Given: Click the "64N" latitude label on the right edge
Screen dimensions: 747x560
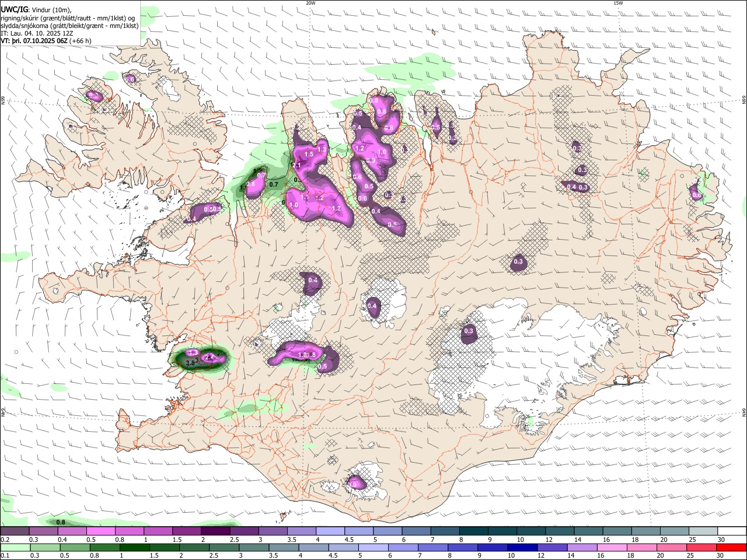Looking at the screenshot, I should [x=743, y=412].
